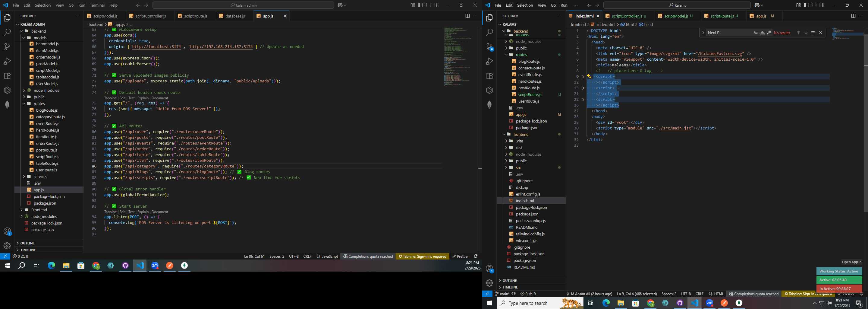868x309 pixels.
Task: Toggle Find in Selection in find widget
Action: tap(813, 33)
